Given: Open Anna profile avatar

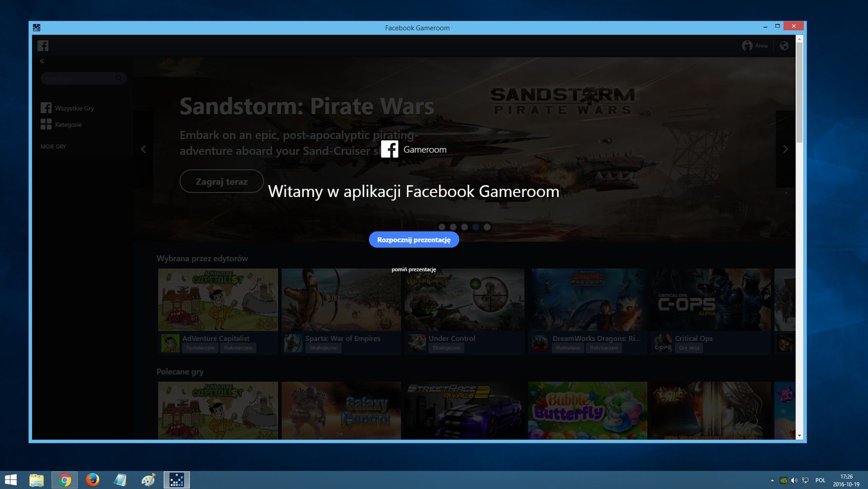Looking at the screenshot, I should 747,46.
